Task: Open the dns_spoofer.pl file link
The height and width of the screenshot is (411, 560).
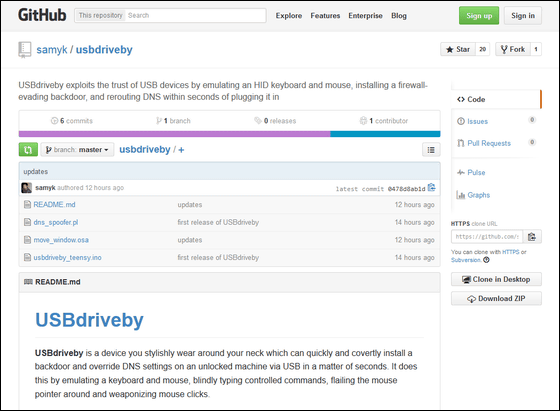Action: (x=56, y=222)
